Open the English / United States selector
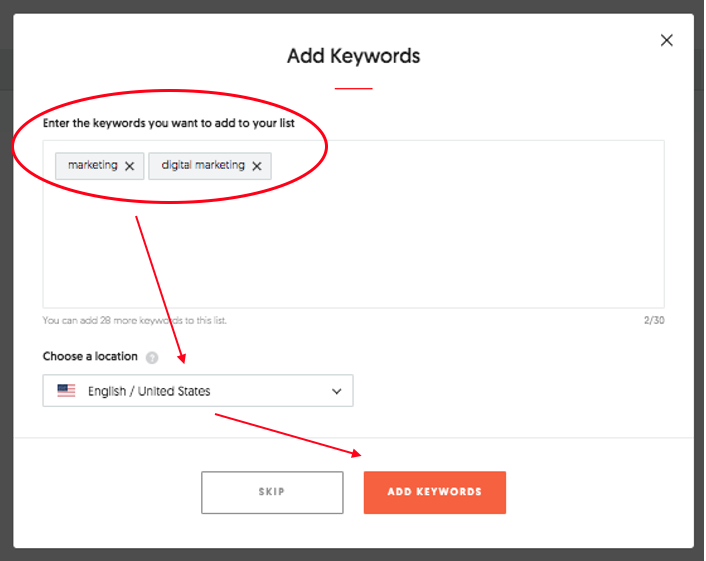The height and width of the screenshot is (561, 706). 198,391
